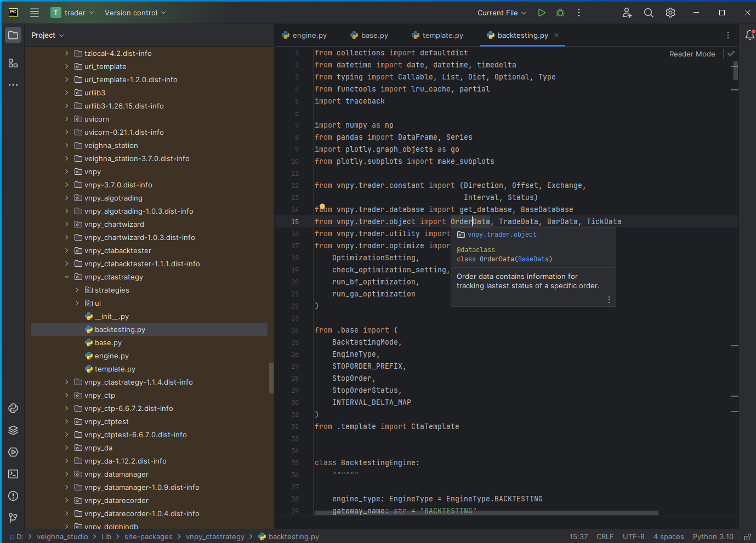Open the Current File run configuration dropdown

point(502,13)
